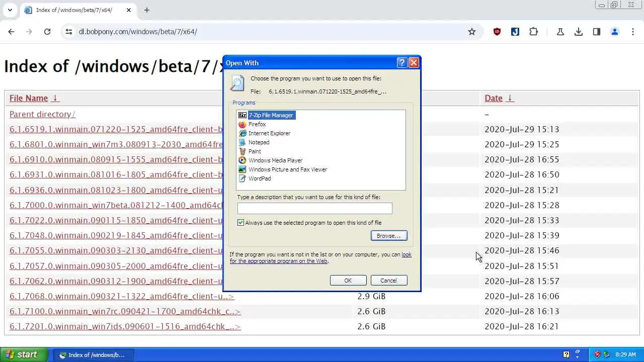This screenshot has width=644, height=362.
Task: Open the tab search dropdown arrow
Action: point(10,10)
